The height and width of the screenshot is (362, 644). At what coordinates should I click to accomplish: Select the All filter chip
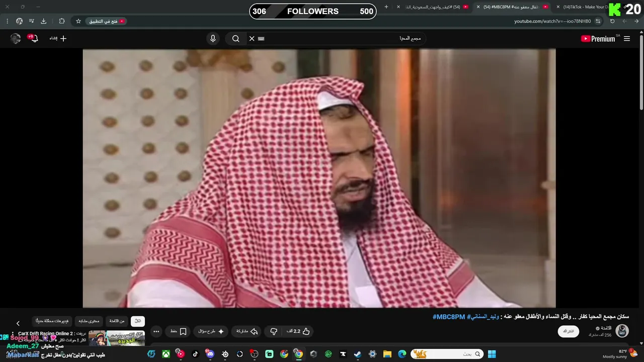coord(137,321)
